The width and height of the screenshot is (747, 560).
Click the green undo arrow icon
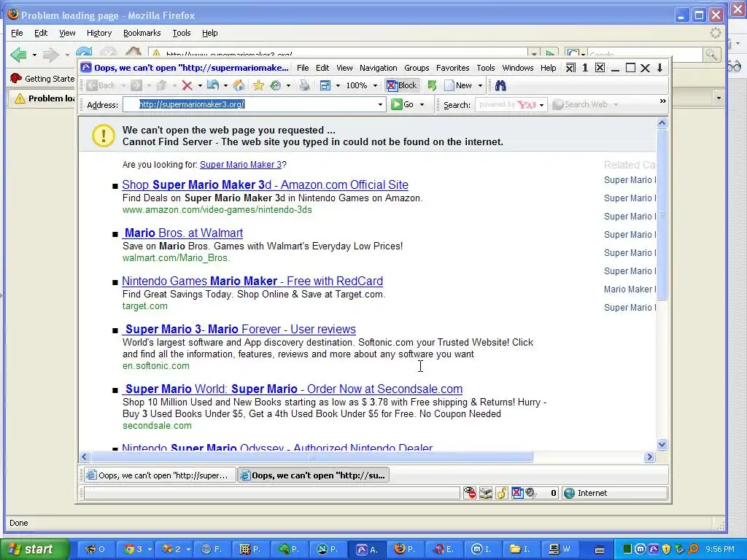(432, 85)
